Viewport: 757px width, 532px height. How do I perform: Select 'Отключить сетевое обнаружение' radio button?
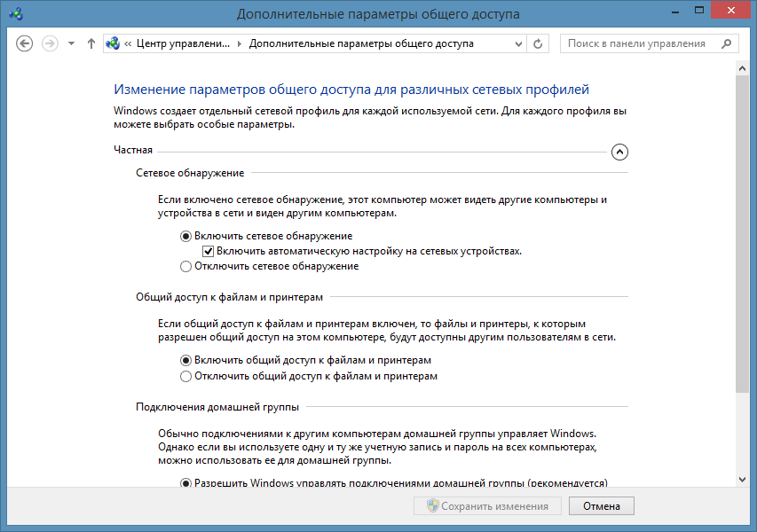(185, 267)
